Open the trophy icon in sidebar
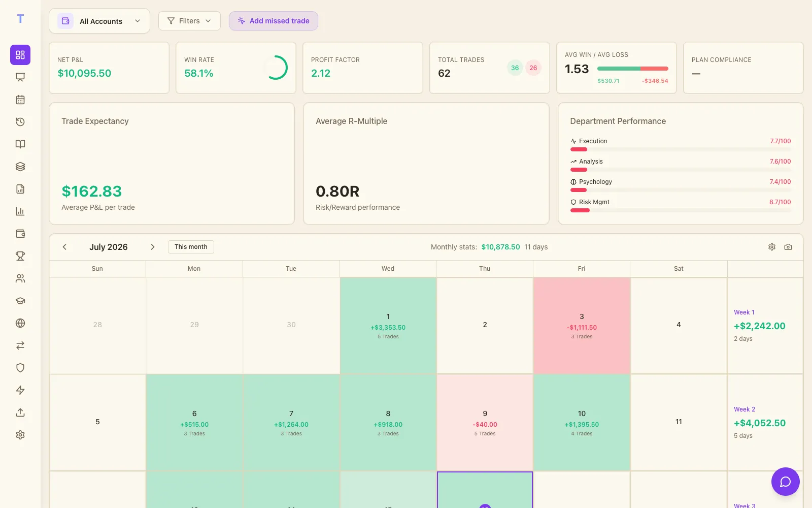Image resolution: width=812 pixels, height=508 pixels. point(20,256)
